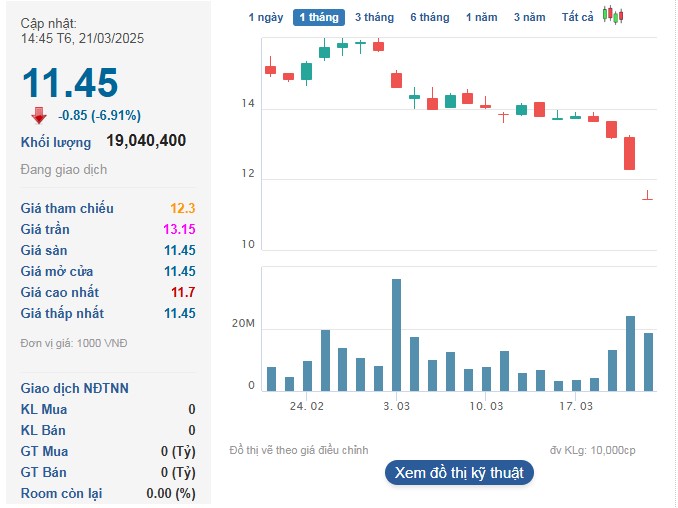
Task: Click the large red candle before the final session
Action: click(629, 153)
